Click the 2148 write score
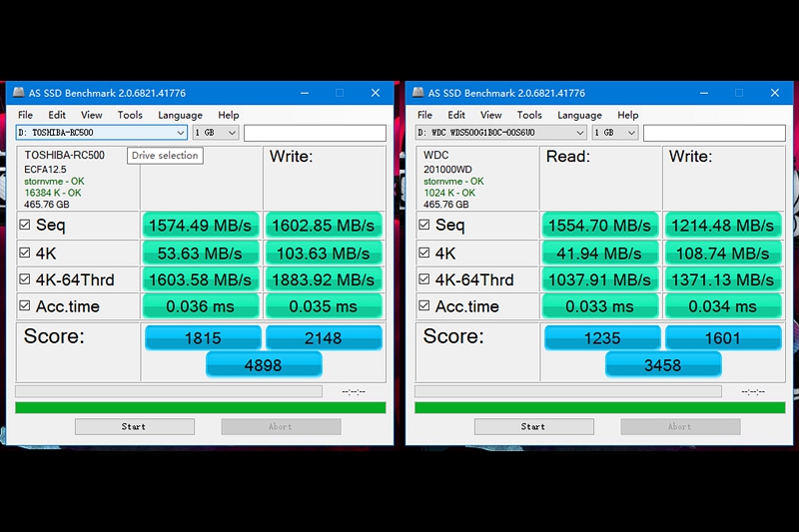Viewport: 799px width, 532px height. coord(324,338)
